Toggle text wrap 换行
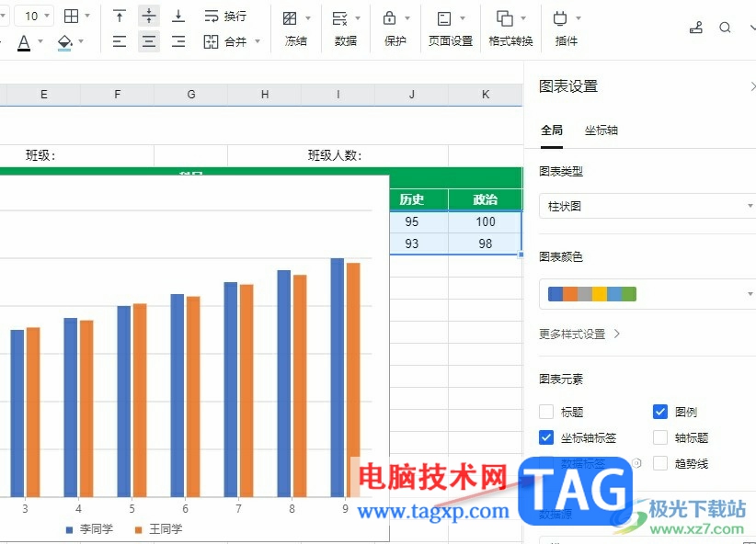Viewport: 756px width, 544px height. pos(225,16)
